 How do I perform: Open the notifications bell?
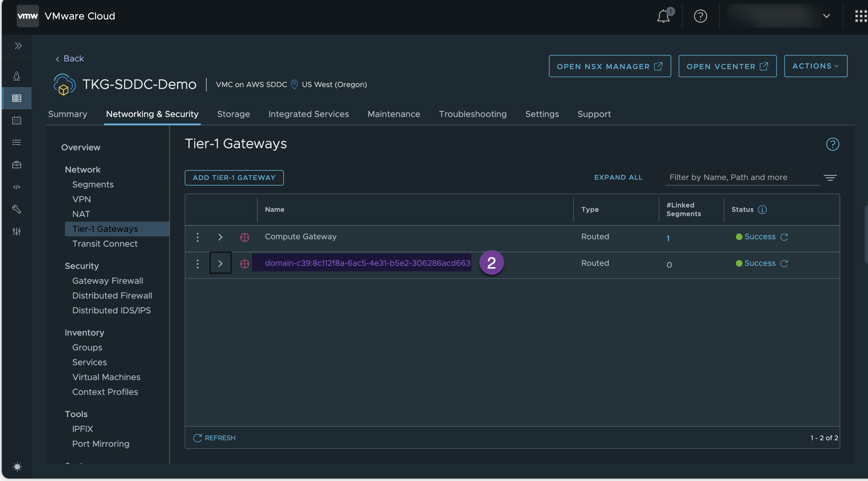pos(663,16)
